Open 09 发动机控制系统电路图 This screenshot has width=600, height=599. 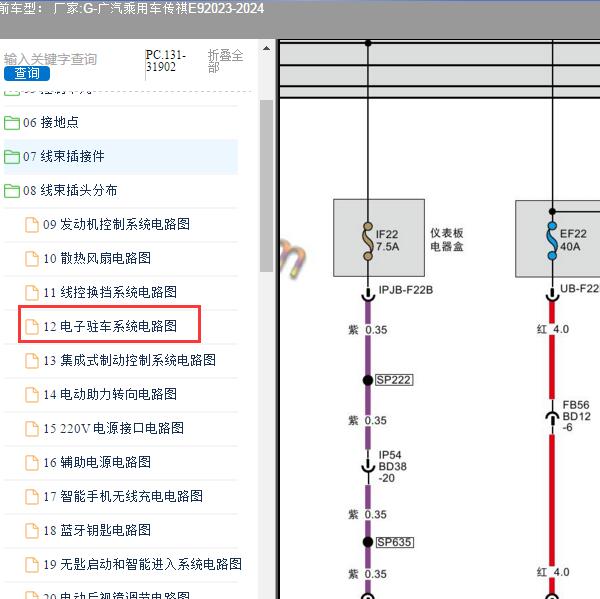(x=116, y=224)
